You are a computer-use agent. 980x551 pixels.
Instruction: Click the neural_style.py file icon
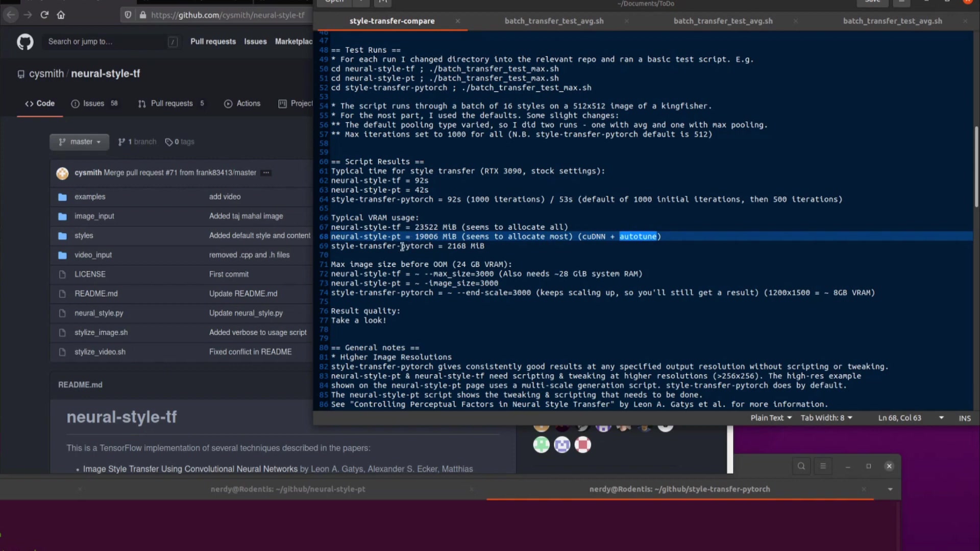coord(62,313)
